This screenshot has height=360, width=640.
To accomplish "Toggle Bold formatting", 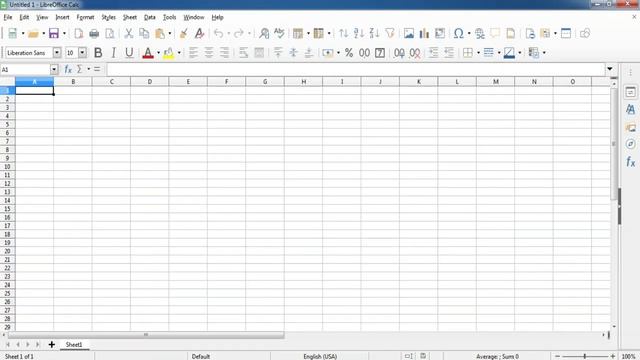I will click(98, 53).
